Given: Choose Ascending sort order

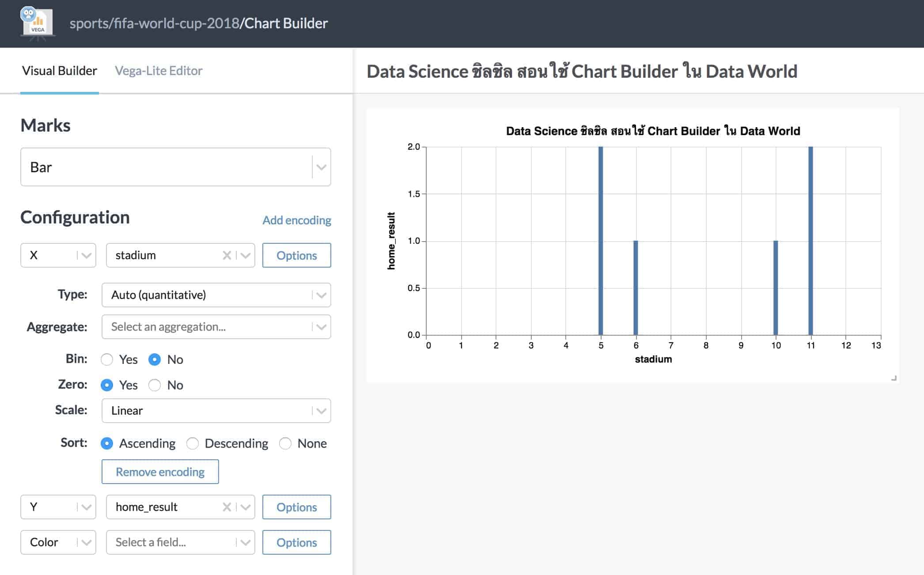Looking at the screenshot, I should coord(107,443).
